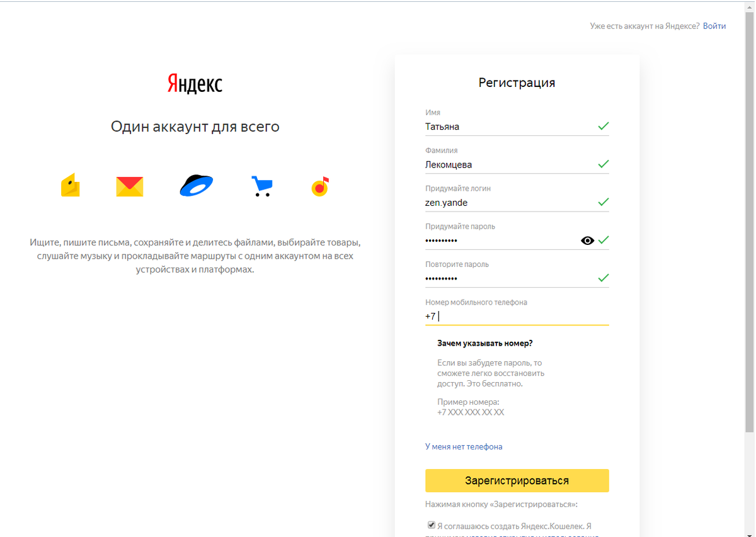Show the password using the eye icon
This screenshot has width=756, height=537.
(x=588, y=240)
